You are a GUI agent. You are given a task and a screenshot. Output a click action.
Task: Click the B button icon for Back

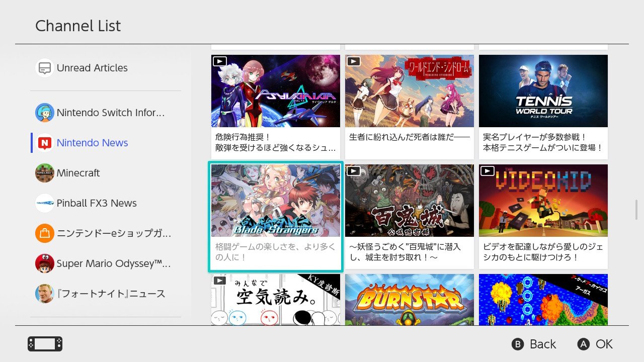518,344
